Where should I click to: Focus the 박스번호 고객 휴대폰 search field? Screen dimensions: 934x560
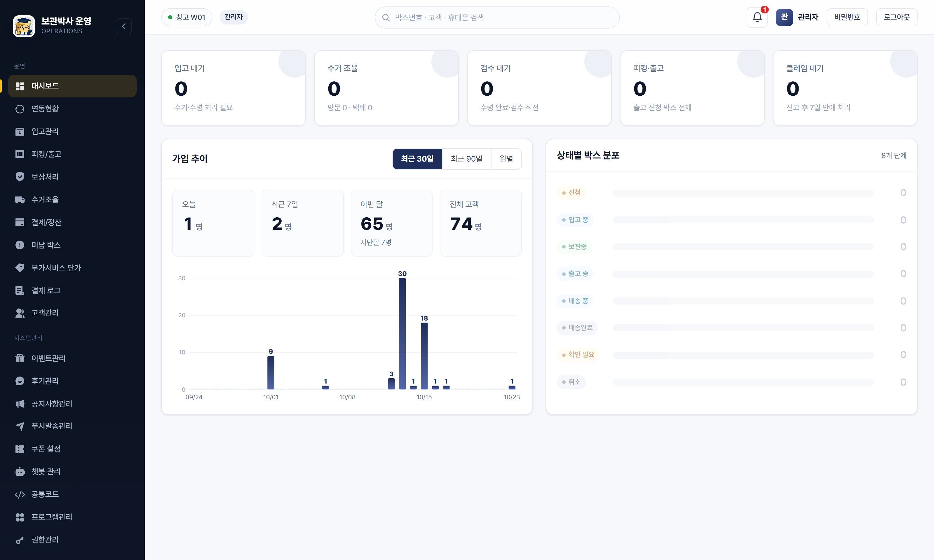(497, 17)
